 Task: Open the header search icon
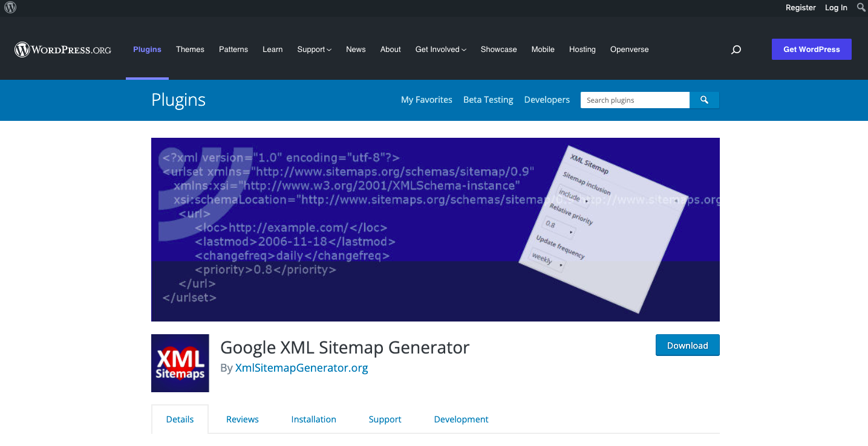(736, 50)
